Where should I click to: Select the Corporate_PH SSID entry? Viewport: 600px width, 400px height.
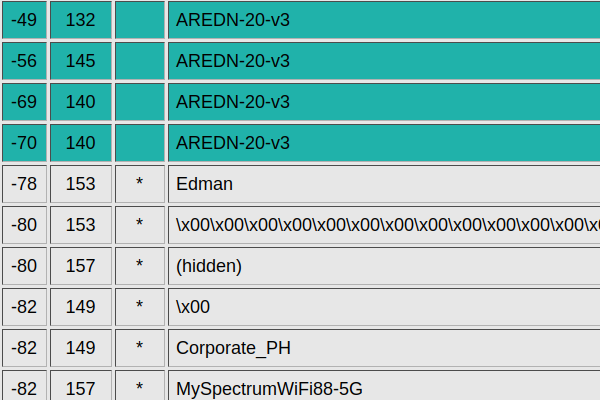pos(233,348)
